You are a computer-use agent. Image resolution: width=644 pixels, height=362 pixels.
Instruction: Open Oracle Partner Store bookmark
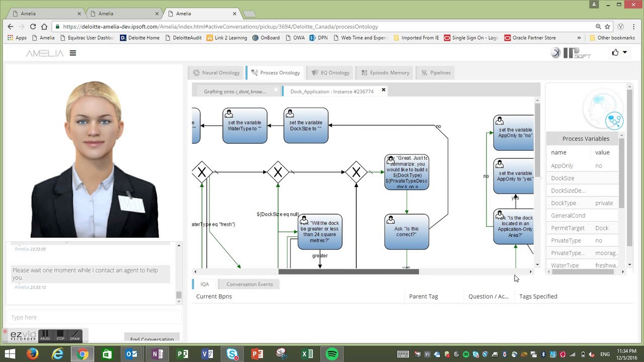coord(530,38)
